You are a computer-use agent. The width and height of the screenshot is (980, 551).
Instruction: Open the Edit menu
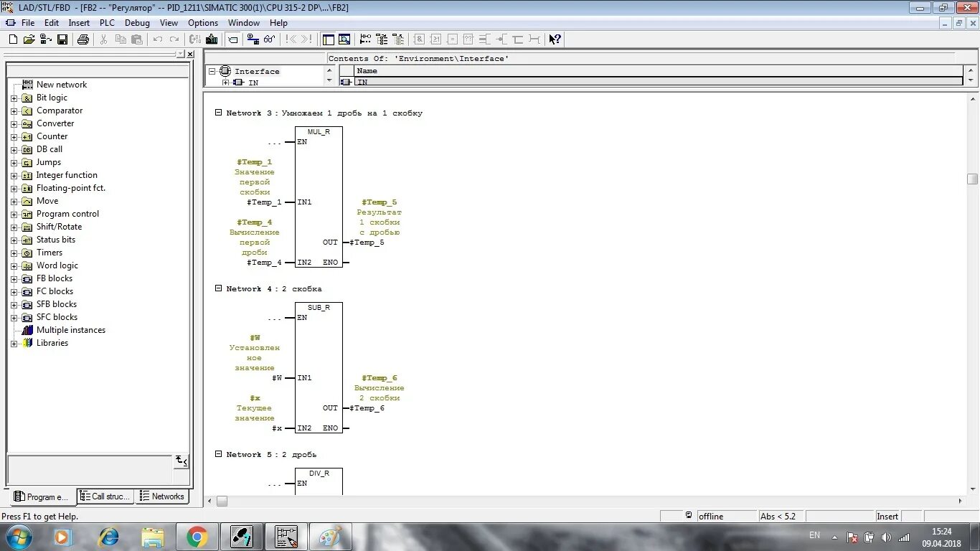point(52,23)
